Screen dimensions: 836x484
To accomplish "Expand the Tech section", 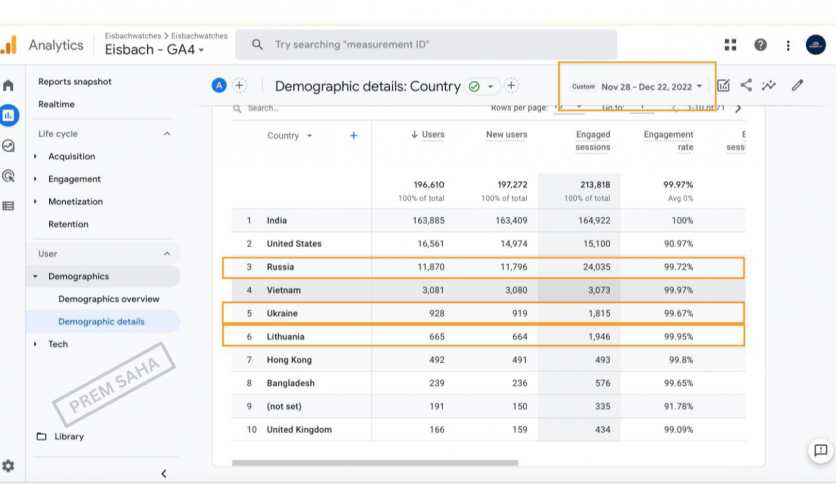I will [x=58, y=344].
